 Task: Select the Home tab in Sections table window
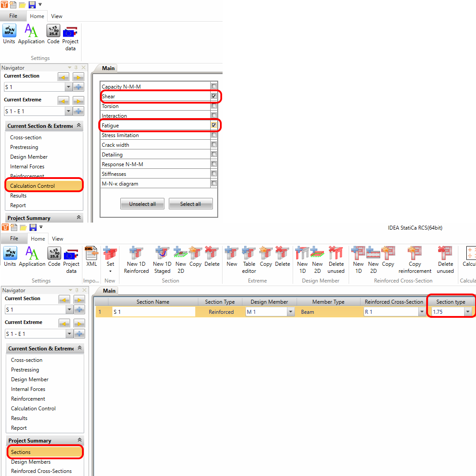tap(38, 238)
